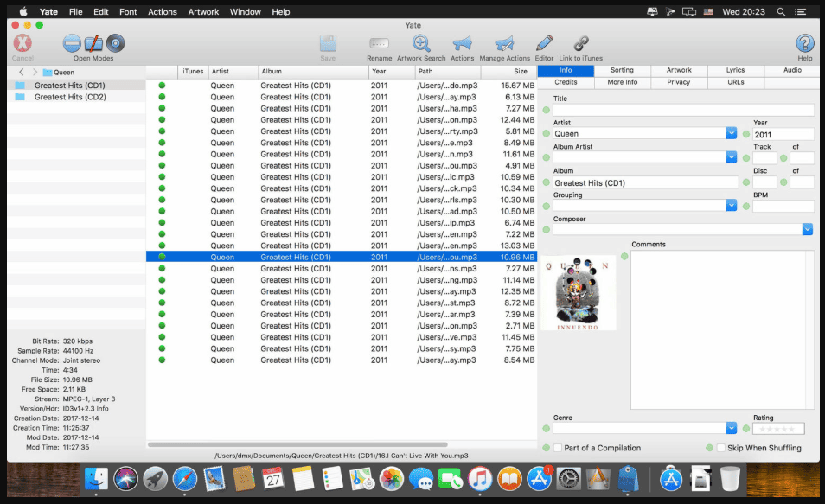Switch to the Artwork tab
The width and height of the screenshot is (825, 504).
(x=679, y=70)
